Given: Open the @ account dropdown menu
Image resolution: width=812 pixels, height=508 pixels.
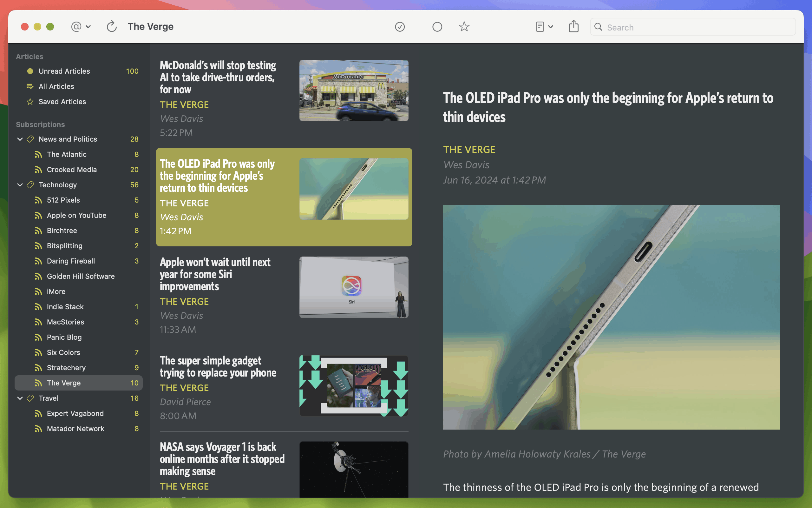Looking at the screenshot, I should 81,27.
